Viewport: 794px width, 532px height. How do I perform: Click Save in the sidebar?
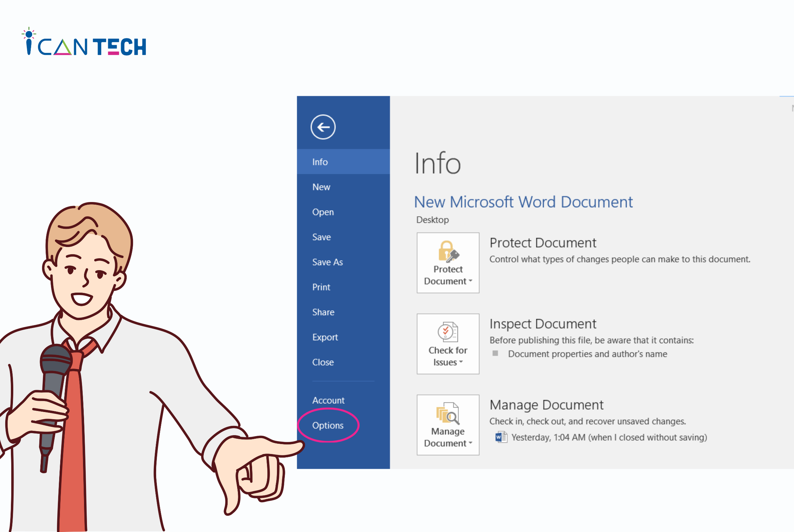click(343, 237)
